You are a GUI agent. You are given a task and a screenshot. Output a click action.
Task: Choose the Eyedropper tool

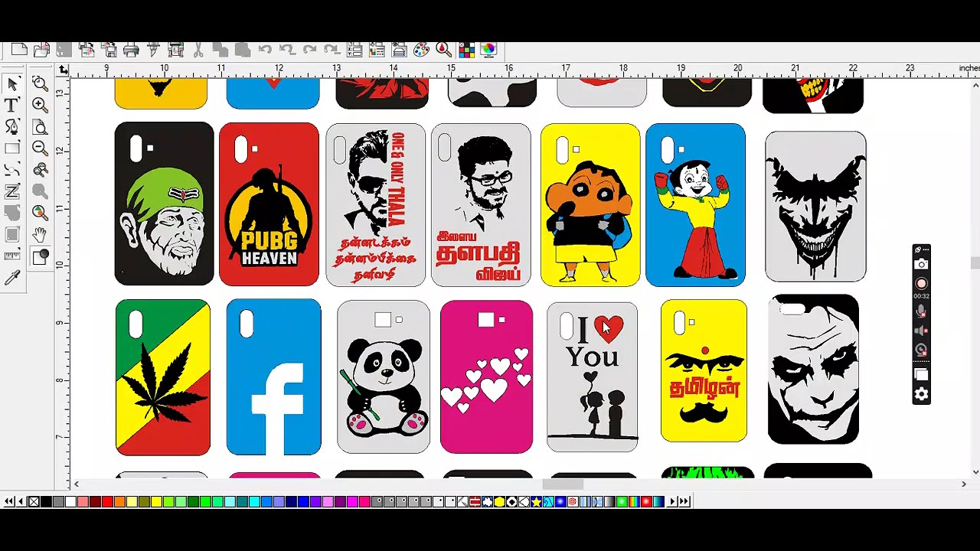[x=12, y=276]
